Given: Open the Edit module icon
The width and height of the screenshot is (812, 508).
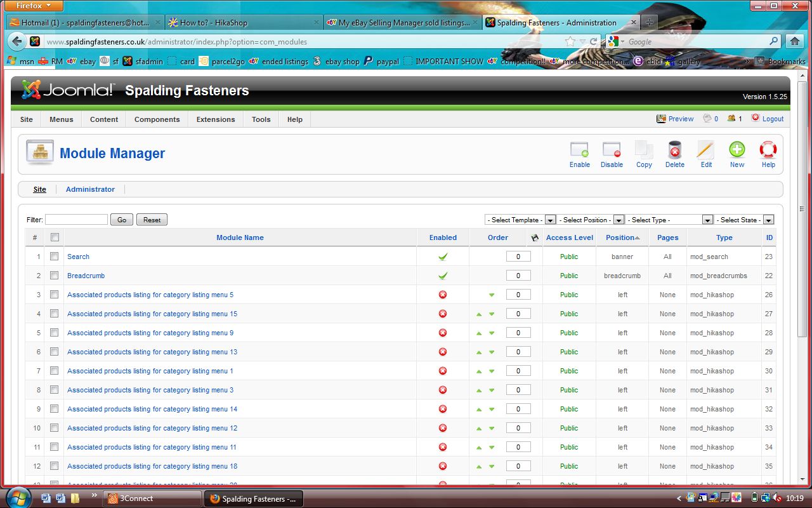Looking at the screenshot, I should tap(705, 151).
